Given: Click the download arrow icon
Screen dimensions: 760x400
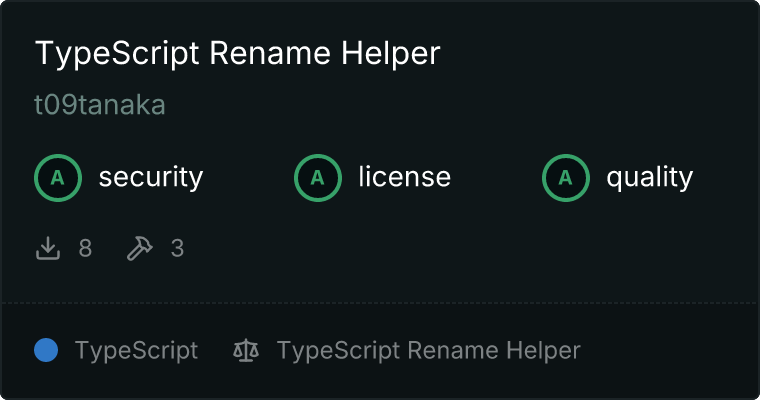Looking at the screenshot, I should [x=48, y=248].
